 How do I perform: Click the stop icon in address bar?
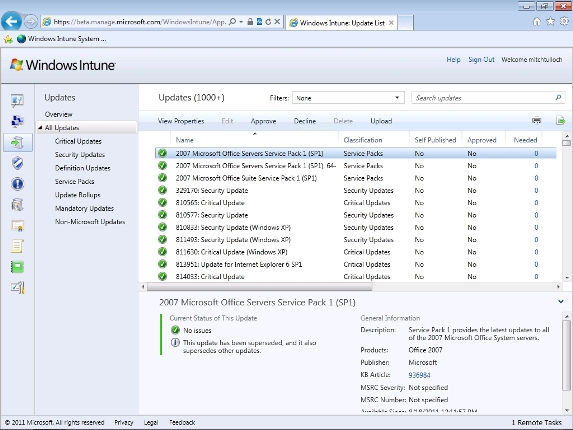(277, 22)
